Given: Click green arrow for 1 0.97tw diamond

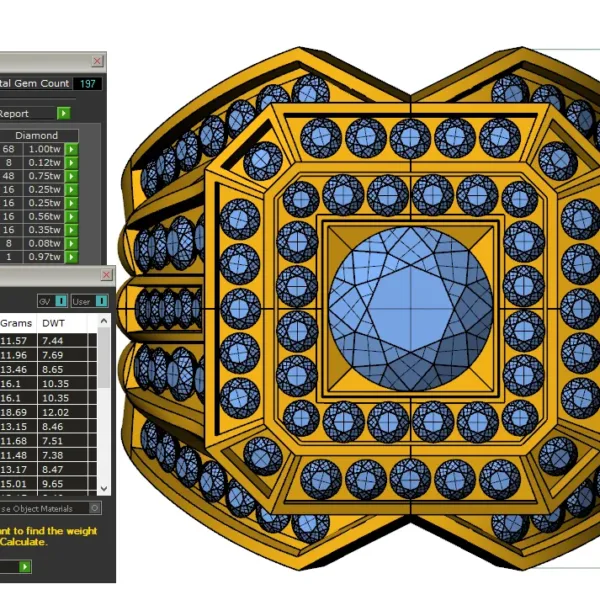Looking at the screenshot, I should (x=72, y=257).
